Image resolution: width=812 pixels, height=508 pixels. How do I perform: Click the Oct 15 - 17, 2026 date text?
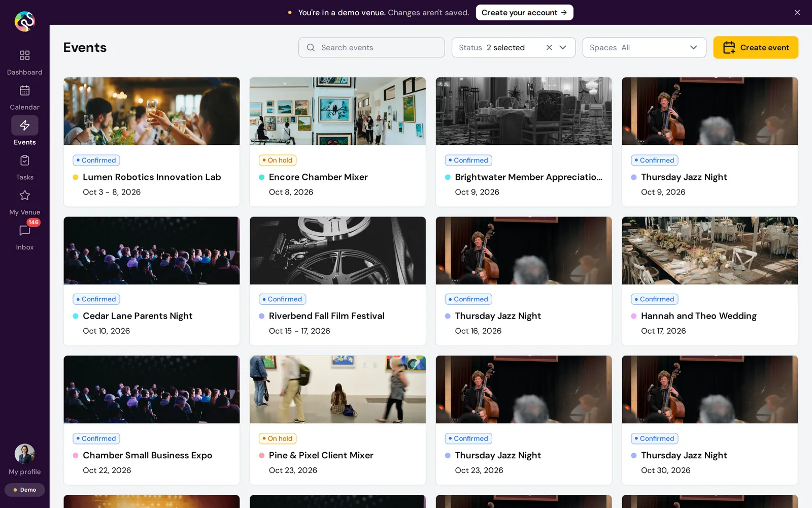click(299, 331)
